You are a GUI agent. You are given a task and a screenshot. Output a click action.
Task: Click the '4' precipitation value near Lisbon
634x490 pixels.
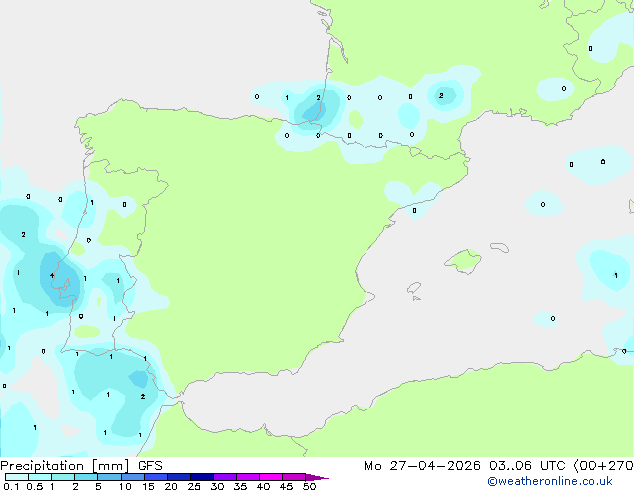pyautogui.click(x=52, y=276)
